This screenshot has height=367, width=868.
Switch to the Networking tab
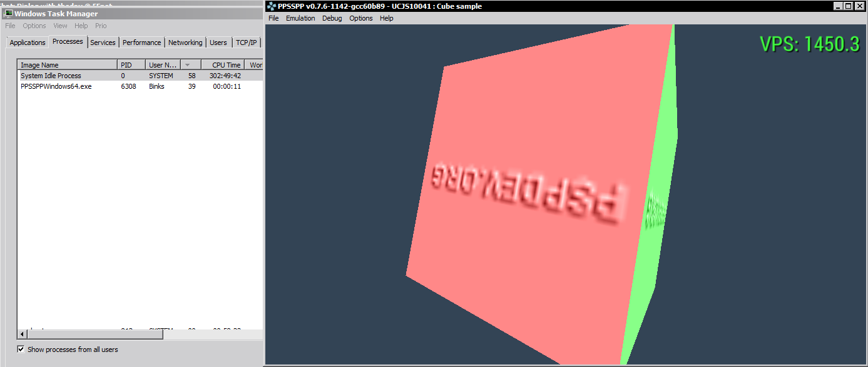click(x=185, y=43)
